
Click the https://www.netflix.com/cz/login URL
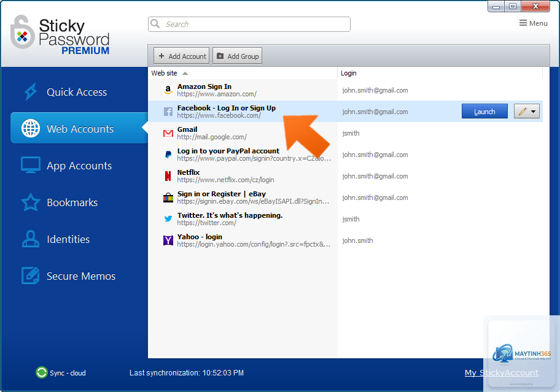(x=226, y=180)
